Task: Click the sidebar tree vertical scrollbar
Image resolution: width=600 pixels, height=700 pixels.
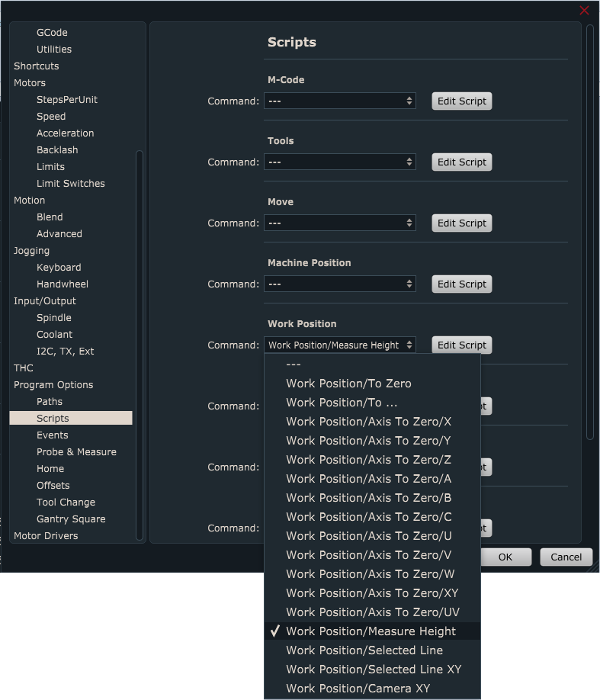Action: (140, 343)
